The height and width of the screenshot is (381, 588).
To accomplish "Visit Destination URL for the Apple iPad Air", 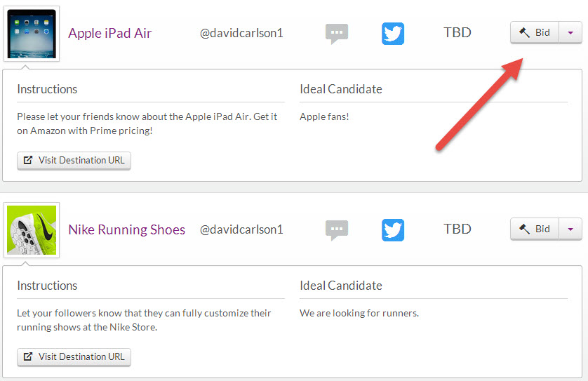I will (74, 161).
